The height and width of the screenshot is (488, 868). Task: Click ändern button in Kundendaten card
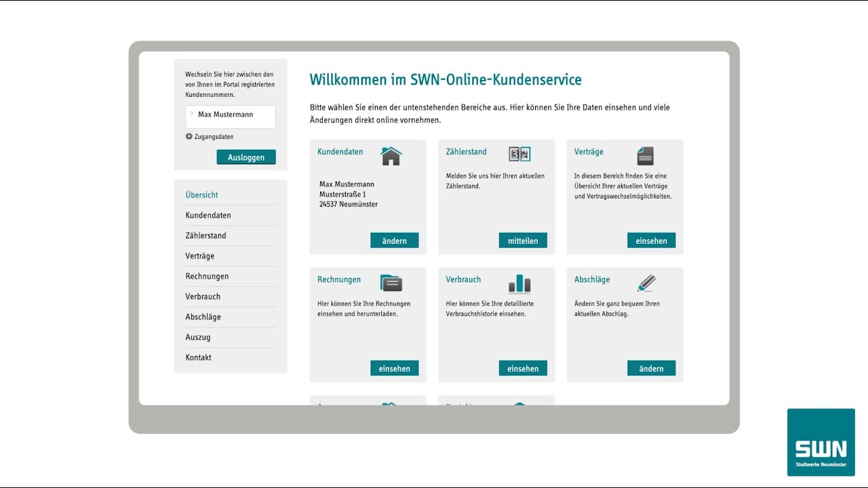[395, 241]
